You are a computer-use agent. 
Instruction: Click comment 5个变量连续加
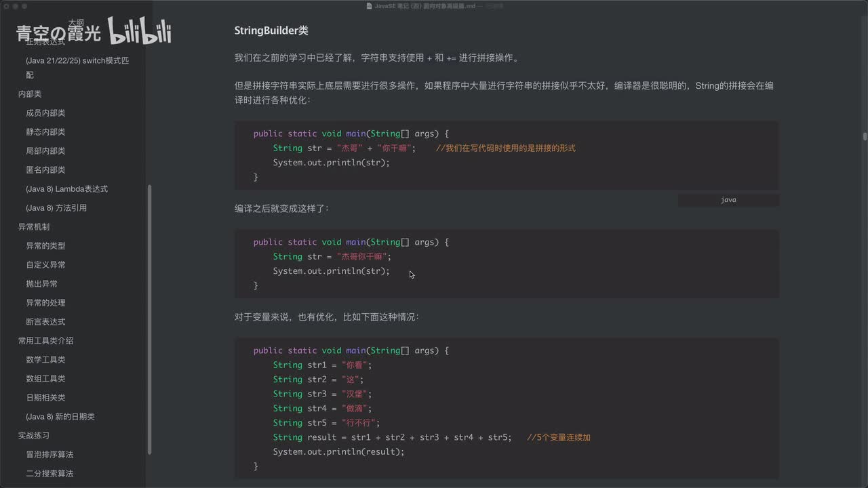point(559,437)
